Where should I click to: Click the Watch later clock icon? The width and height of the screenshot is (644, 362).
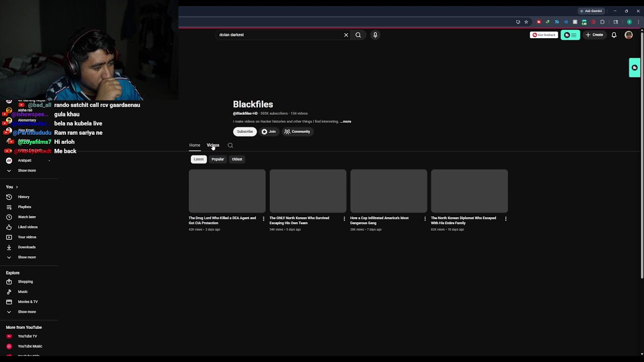click(9, 217)
